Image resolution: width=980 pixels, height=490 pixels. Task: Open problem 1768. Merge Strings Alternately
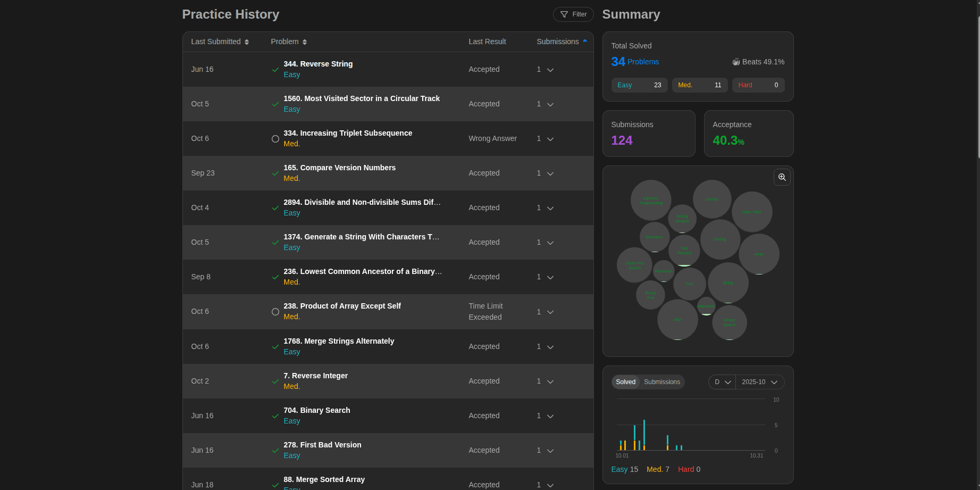pos(339,341)
